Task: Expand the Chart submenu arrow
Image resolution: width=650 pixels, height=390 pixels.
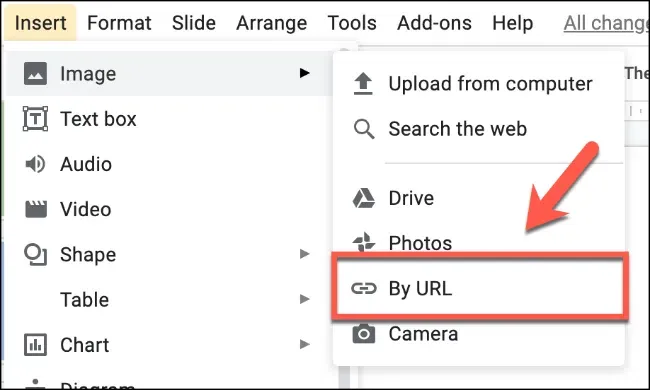Action: [x=305, y=344]
